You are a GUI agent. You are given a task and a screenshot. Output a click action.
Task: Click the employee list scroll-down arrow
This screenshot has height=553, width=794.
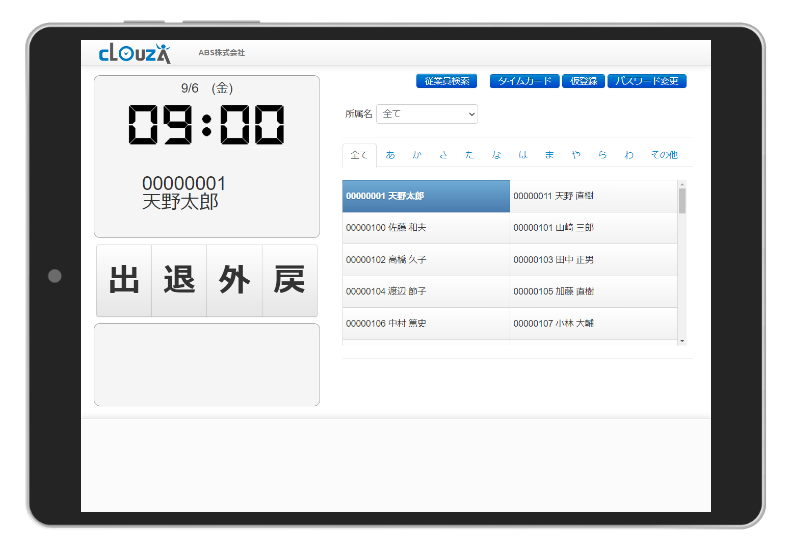[682, 341]
